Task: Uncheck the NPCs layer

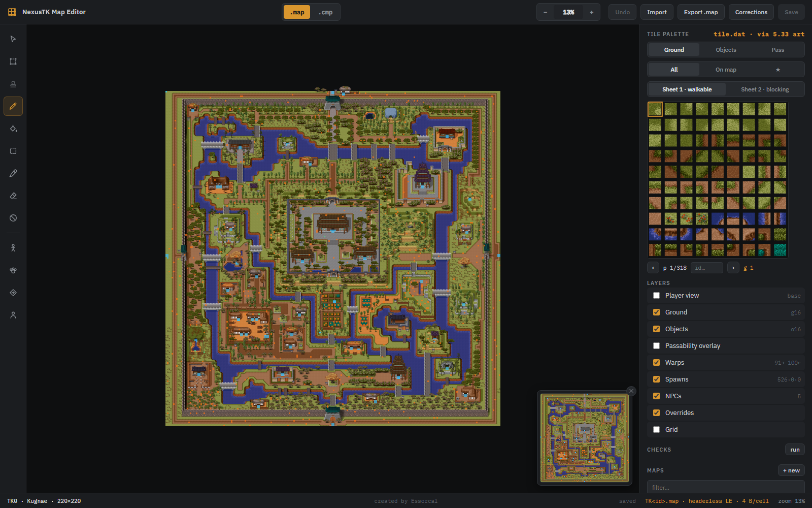Action: 656,396
